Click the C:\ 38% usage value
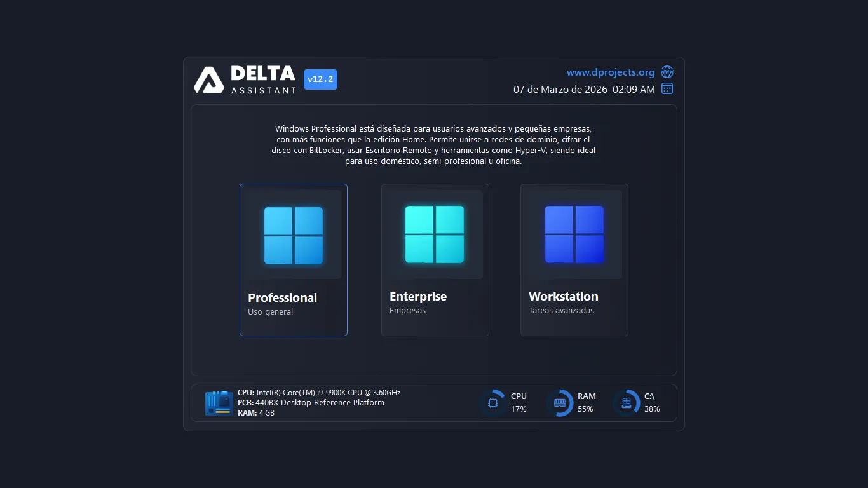The width and height of the screenshot is (868, 488). (652, 409)
